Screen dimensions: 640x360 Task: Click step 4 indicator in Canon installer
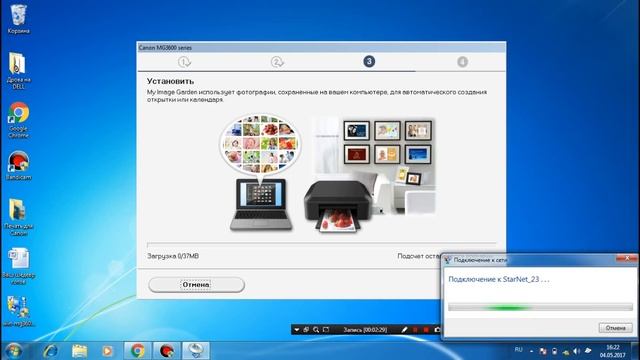pos(462,62)
